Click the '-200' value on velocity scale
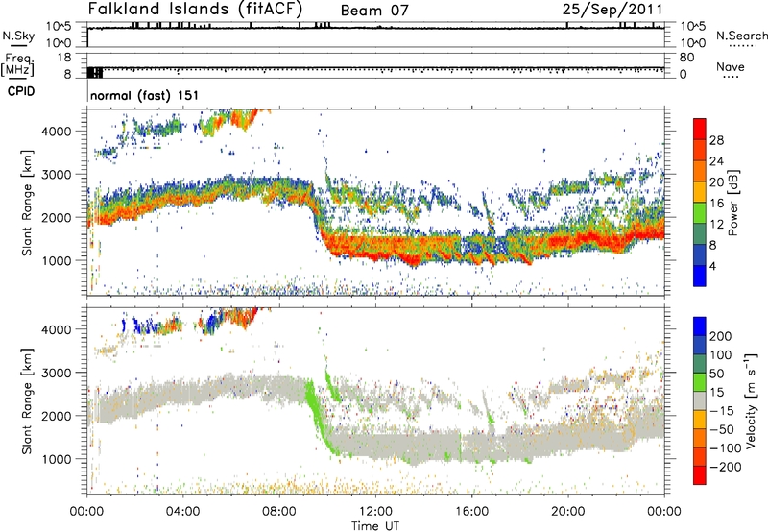 [x=725, y=467]
